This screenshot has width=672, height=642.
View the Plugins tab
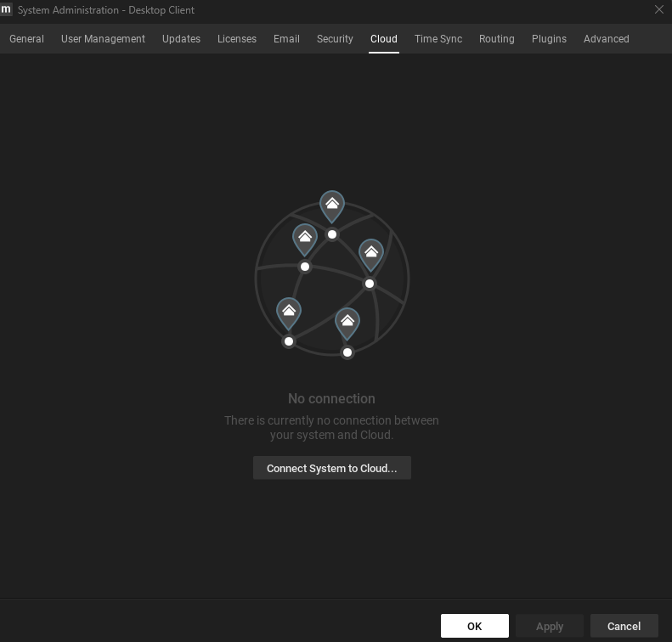[549, 39]
